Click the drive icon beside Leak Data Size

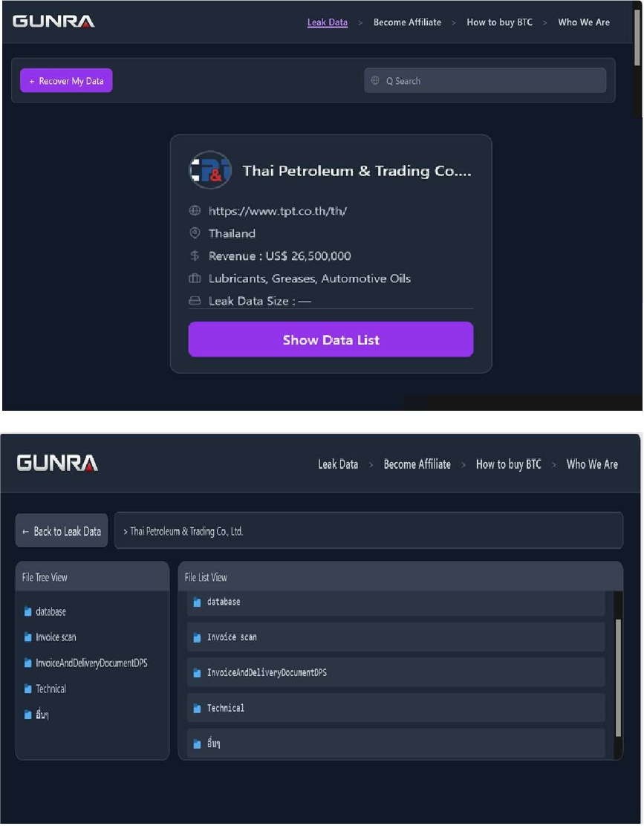click(x=195, y=301)
